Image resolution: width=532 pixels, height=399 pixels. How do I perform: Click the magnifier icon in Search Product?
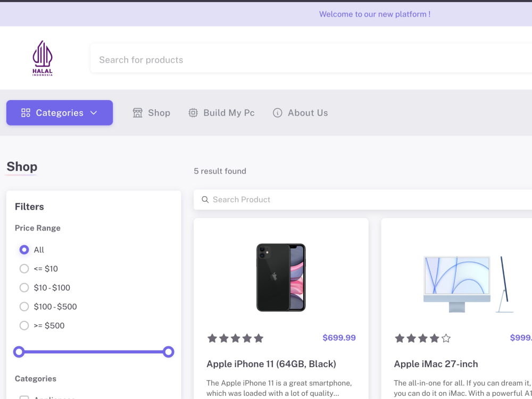(x=205, y=199)
